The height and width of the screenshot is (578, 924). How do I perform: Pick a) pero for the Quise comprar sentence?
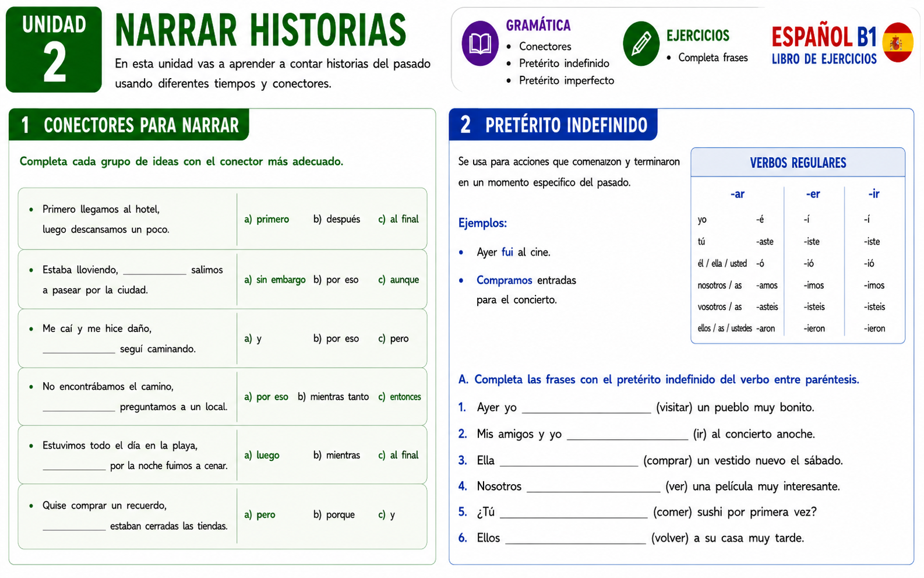coord(260,514)
